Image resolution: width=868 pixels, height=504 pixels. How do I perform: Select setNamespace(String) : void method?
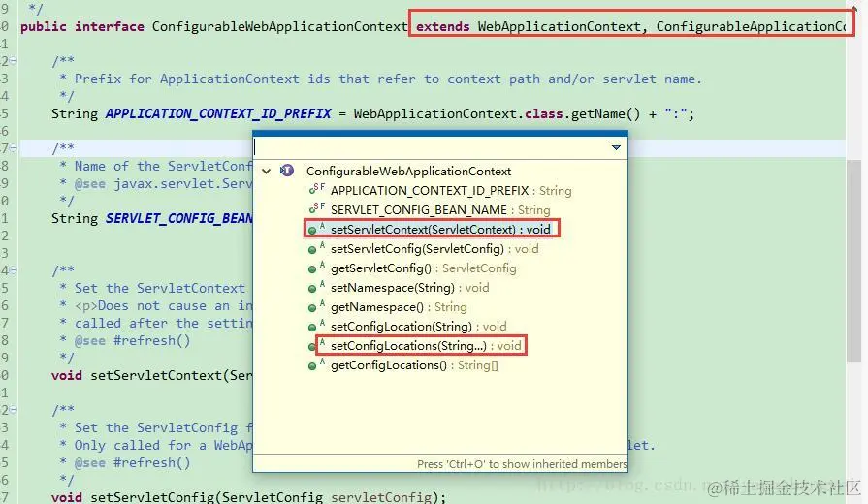[409, 288]
